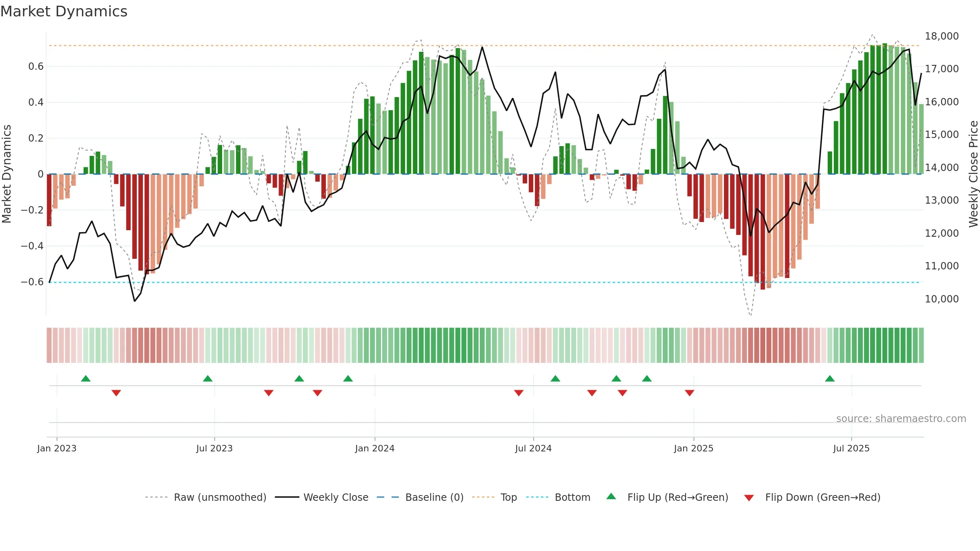The image size is (980, 551).
Task: Click the red Flip Down triangle just before Jul 2024
Action: click(x=519, y=393)
